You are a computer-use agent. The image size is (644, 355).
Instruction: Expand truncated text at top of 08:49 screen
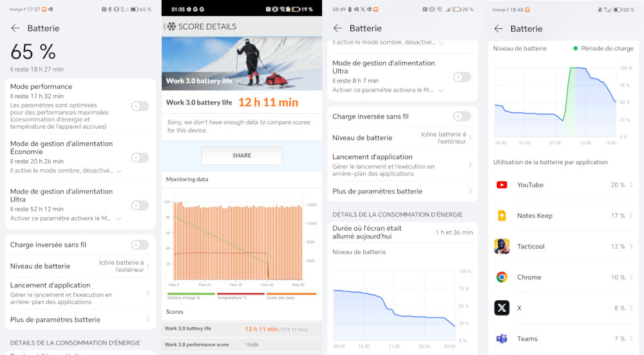pos(441,43)
